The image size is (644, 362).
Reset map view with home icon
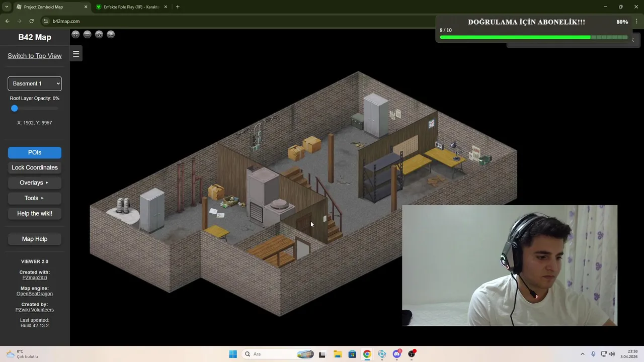coord(99,34)
